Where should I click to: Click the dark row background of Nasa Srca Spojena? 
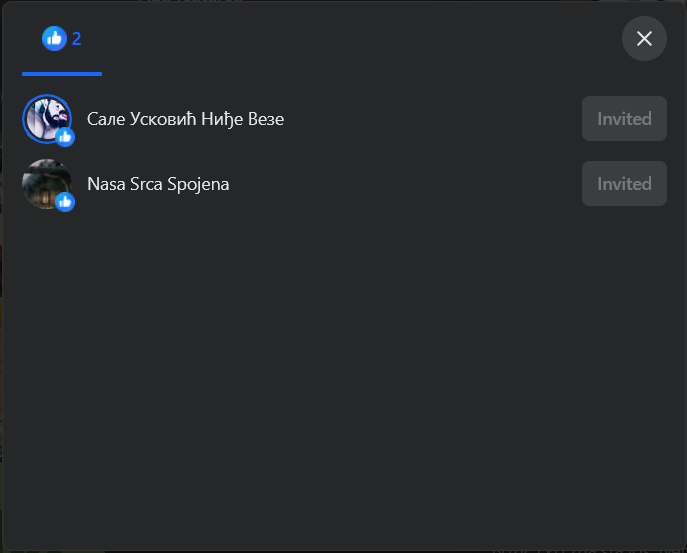403,184
